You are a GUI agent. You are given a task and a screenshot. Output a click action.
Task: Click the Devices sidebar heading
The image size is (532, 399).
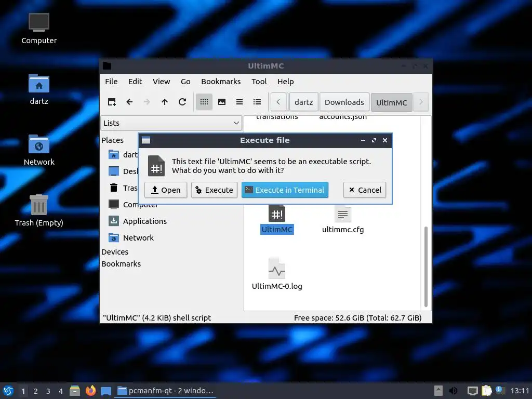click(115, 252)
